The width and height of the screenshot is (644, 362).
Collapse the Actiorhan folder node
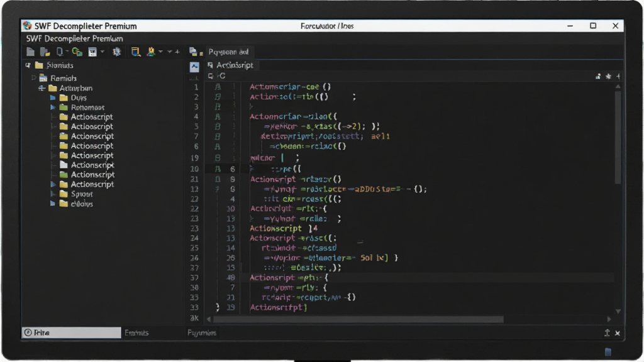[42, 88]
